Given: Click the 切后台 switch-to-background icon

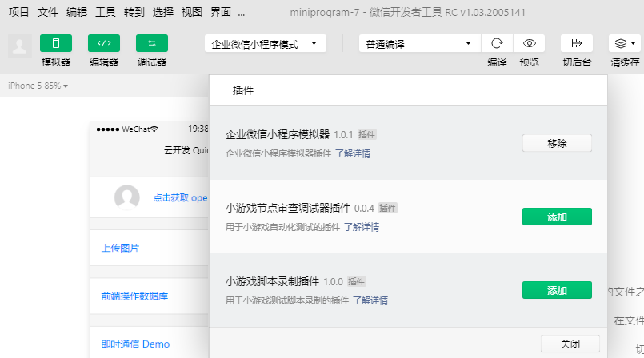Looking at the screenshot, I should click(577, 43).
